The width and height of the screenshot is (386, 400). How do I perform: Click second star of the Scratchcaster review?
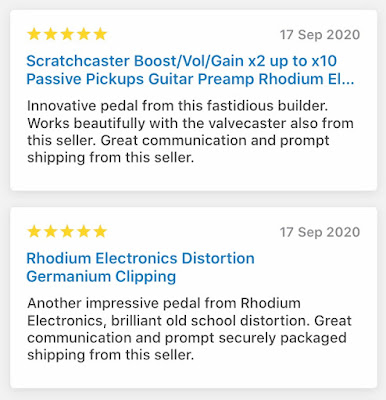pyautogui.click(x=50, y=34)
